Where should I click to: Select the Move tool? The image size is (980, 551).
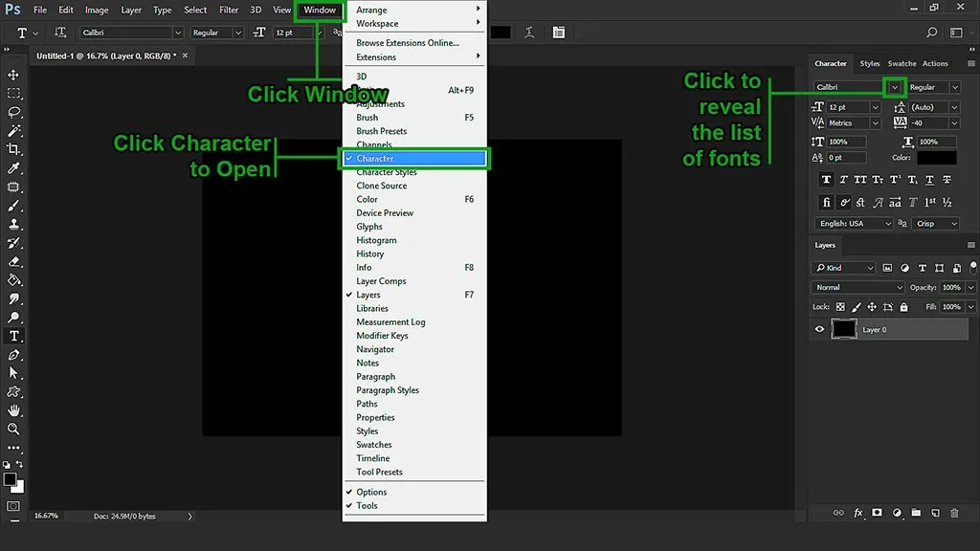pyautogui.click(x=13, y=75)
